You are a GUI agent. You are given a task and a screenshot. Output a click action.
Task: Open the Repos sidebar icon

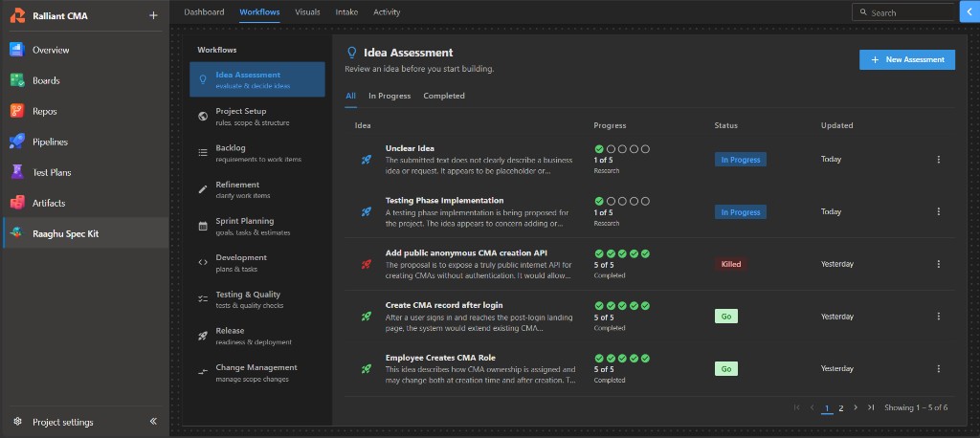tap(17, 111)
